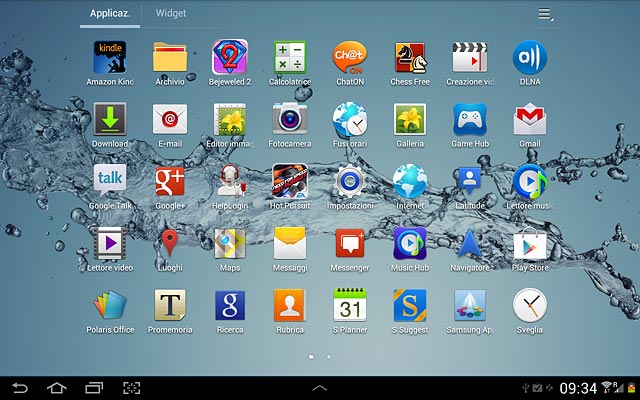
Task: Open the app drawer options menu
Action: (x=546, y=15)
